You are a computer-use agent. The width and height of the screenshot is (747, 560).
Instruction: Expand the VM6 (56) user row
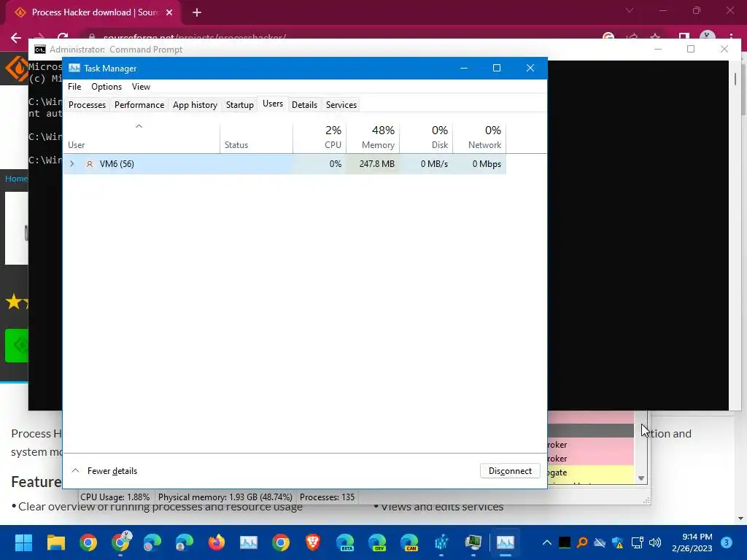(x=72, y=164)
